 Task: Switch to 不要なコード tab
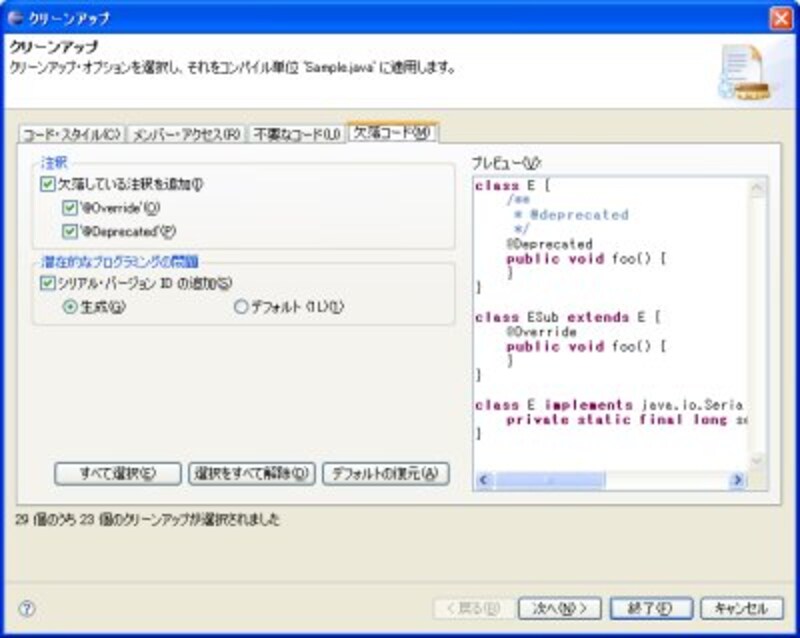click(x=297, y=135)
